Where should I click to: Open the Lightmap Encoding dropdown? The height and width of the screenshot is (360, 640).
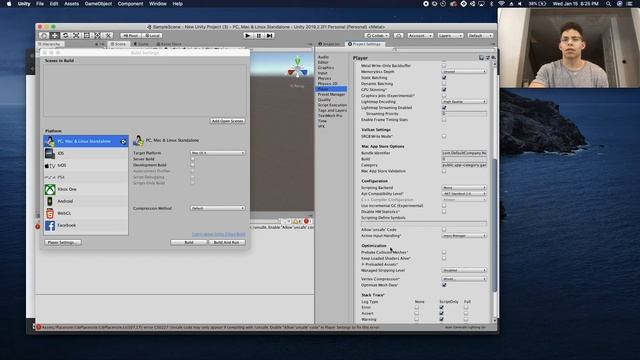click(464, 102)
